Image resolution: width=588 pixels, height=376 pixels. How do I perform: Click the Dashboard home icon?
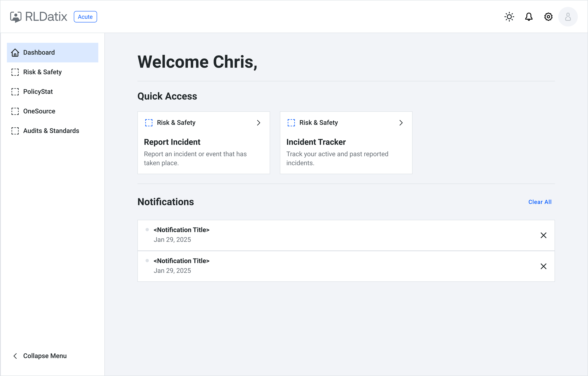(15, 53)
